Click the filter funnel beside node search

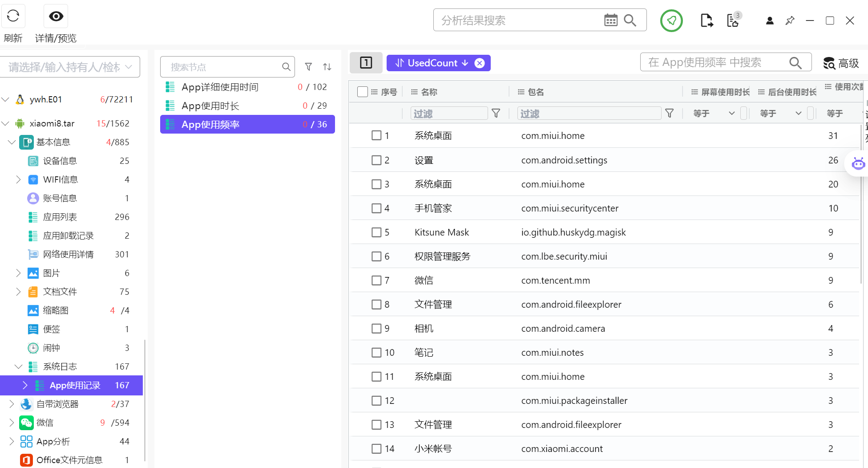308,67
